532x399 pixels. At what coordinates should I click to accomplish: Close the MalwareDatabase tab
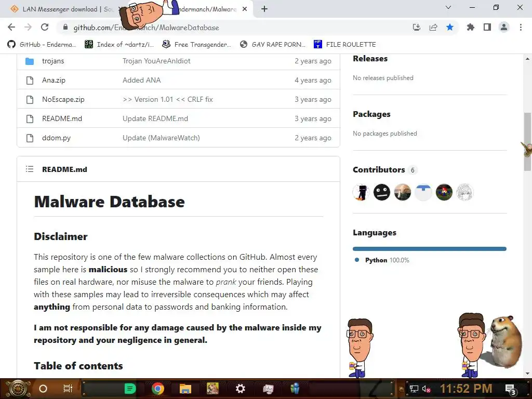(x=245, y=9)
